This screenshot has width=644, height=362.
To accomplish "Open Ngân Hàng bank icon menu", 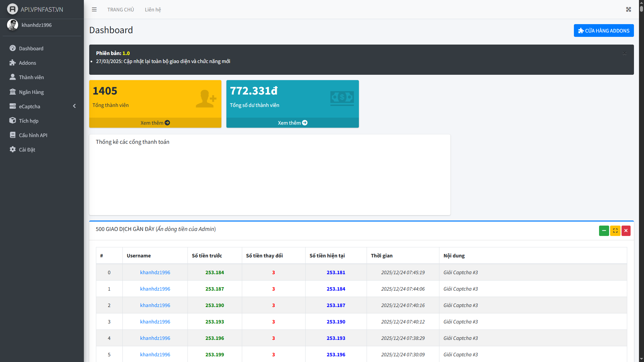I will tap(13, 92).
